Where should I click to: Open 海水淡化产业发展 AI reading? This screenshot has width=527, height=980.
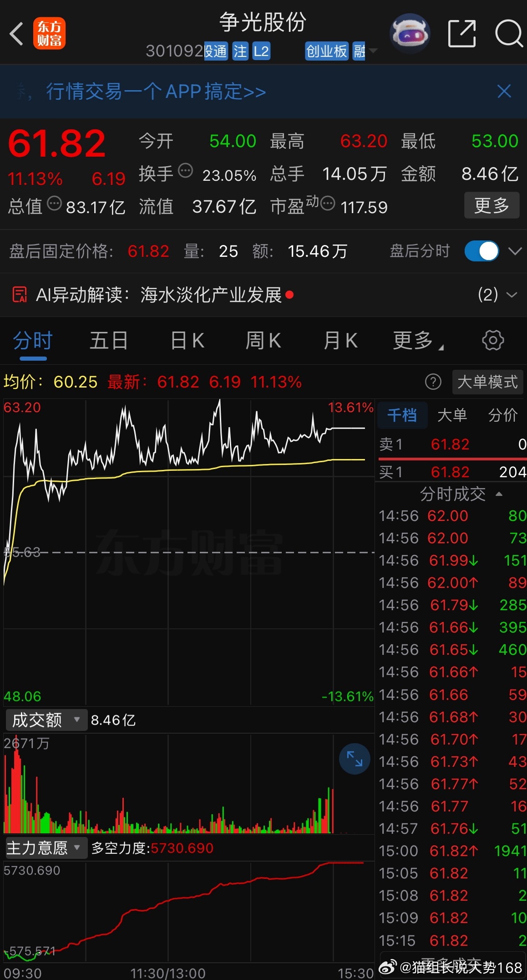pos(211,295)
